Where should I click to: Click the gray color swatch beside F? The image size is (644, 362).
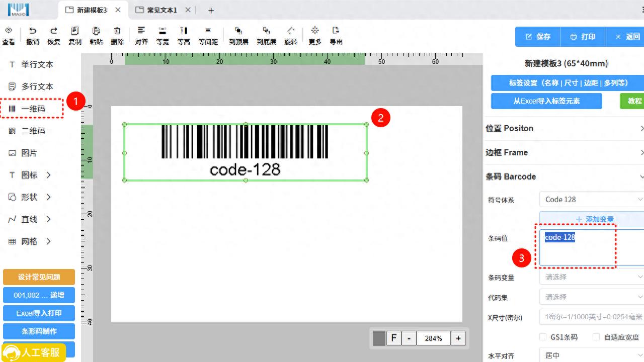(379, 338)
